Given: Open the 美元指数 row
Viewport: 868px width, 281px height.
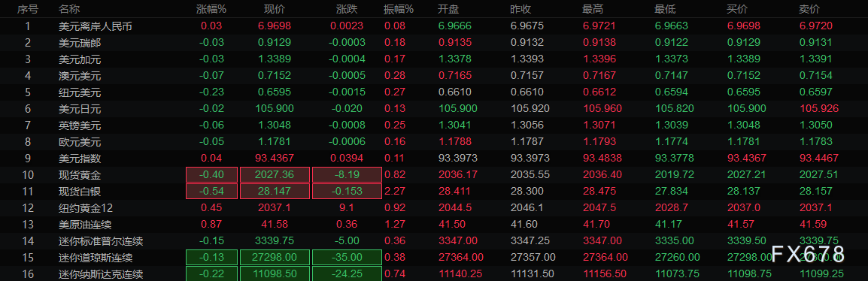Looking at the screenshot, I should click(434, 159).
